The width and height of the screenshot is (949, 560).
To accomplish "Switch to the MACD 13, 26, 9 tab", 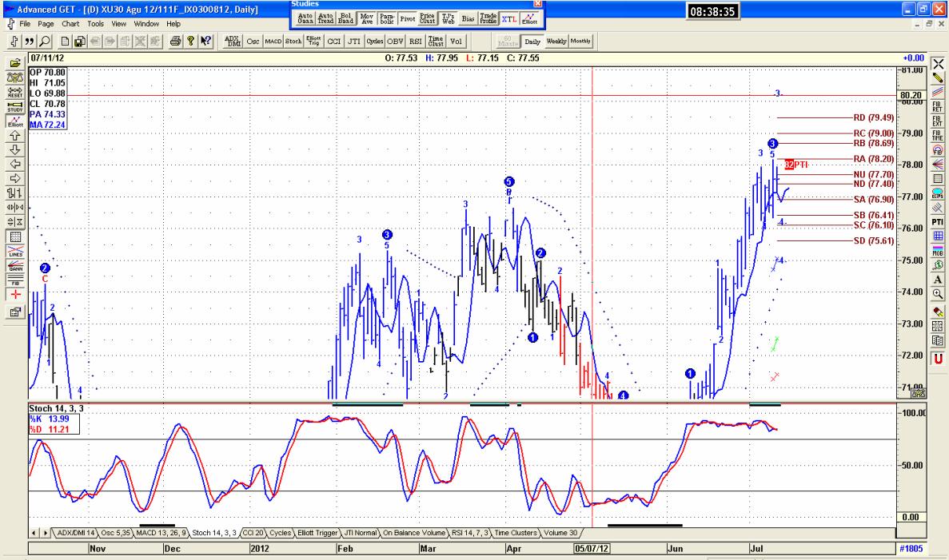I will (161, 533).
